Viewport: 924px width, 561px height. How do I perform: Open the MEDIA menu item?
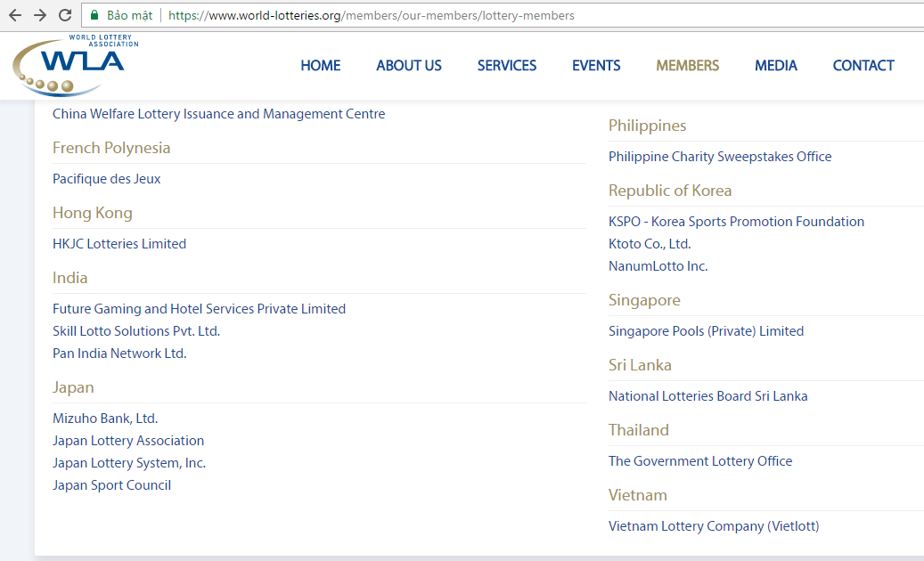point(776,65)
